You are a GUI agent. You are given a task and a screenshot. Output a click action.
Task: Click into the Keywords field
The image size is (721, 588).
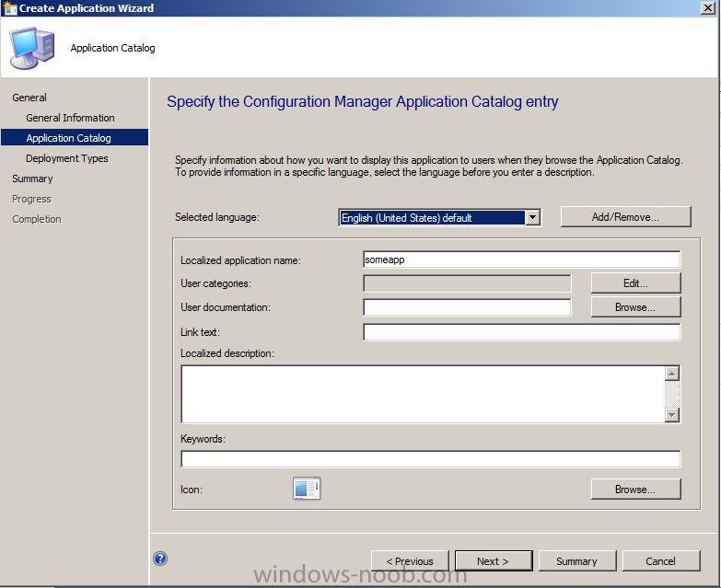430,459
